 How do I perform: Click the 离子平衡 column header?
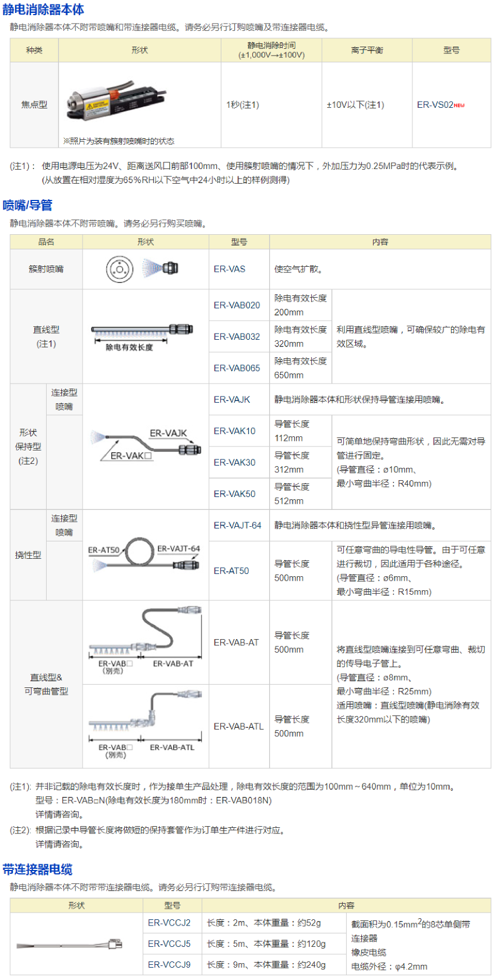pos(367,50)
